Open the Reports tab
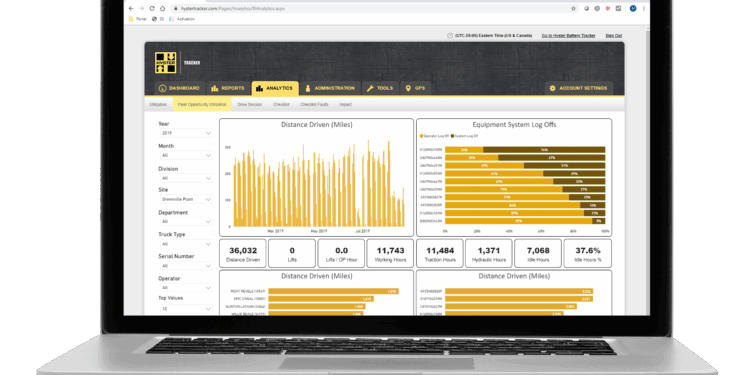Image resolution: width=750 pixels, height=375 pixels. pos(228,88)
